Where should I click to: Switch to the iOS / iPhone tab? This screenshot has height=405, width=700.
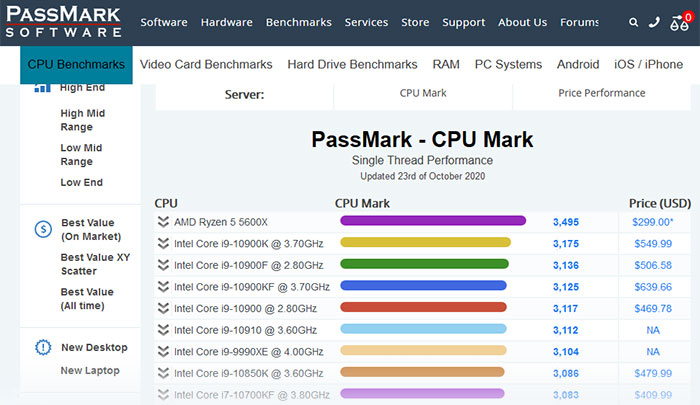point(648,64)
